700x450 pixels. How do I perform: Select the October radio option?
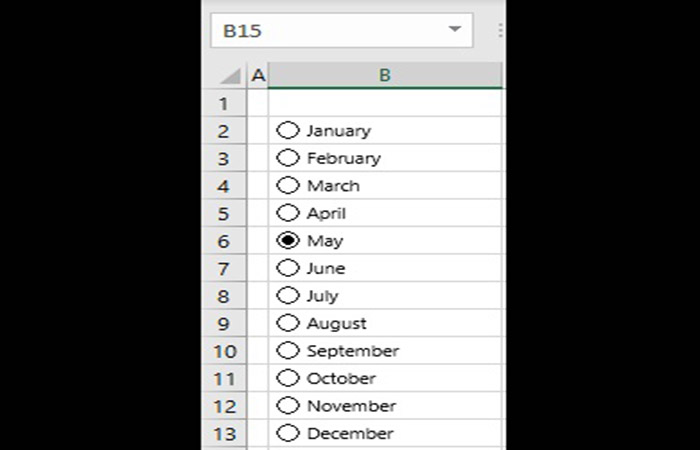pyautogui.click(x=288, y=378)
